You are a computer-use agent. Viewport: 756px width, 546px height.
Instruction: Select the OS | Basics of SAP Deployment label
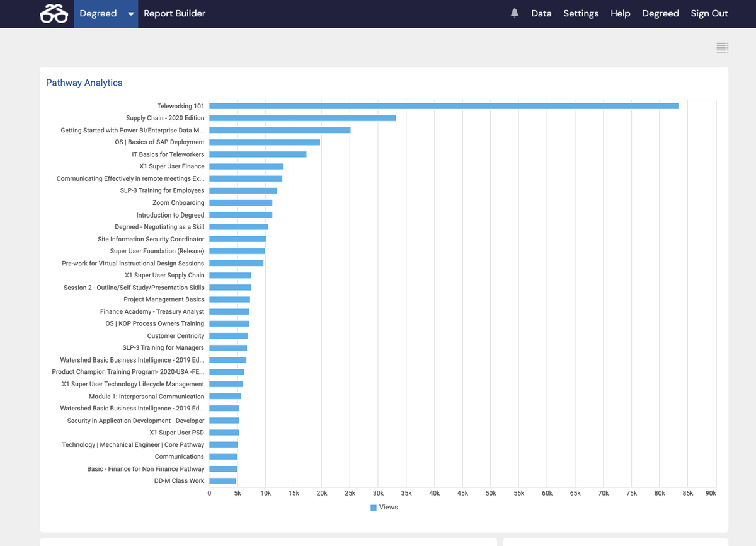tap(159, 142)
